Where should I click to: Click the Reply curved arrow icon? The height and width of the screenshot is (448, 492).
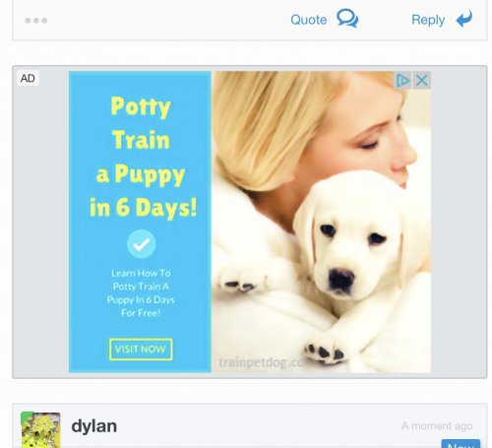click(464, 19)
